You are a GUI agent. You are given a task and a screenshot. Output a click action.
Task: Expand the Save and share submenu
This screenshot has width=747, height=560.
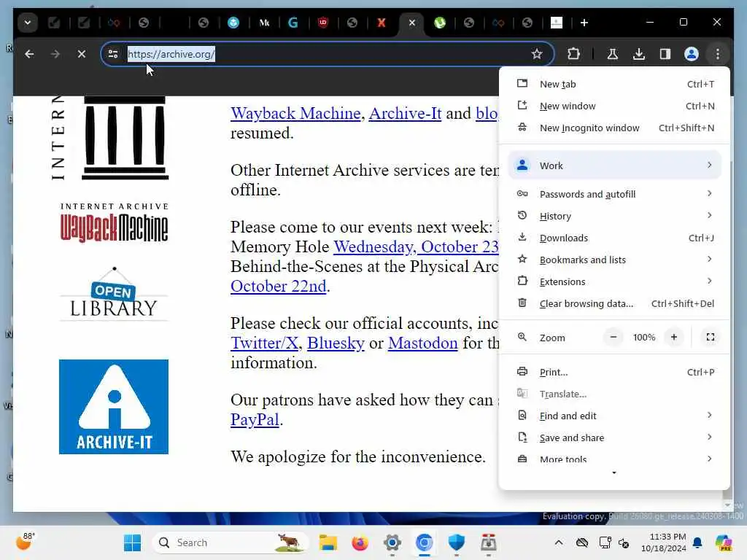point(614,437)
